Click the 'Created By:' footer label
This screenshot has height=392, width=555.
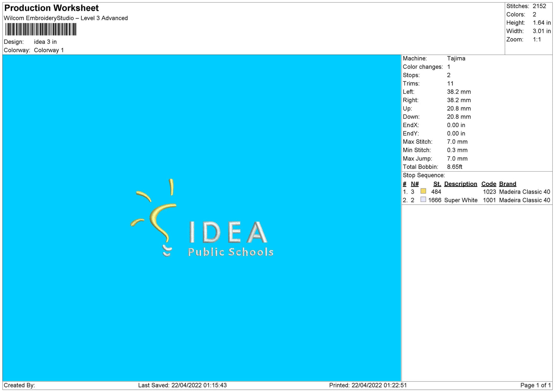[19, 385]
